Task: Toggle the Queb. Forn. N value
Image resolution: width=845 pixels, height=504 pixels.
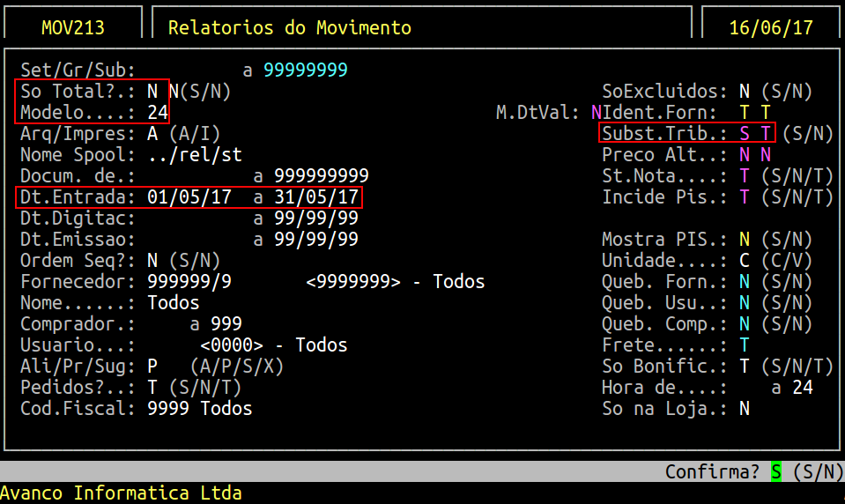Action: pyautogui.click(x=745, y=281)
